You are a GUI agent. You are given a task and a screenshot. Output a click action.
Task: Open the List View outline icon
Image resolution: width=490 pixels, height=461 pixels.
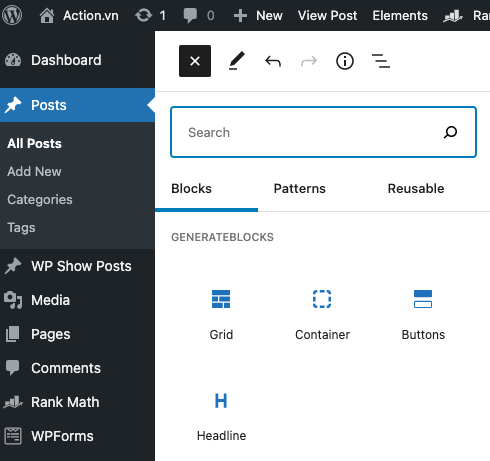(x=381, y=61)
